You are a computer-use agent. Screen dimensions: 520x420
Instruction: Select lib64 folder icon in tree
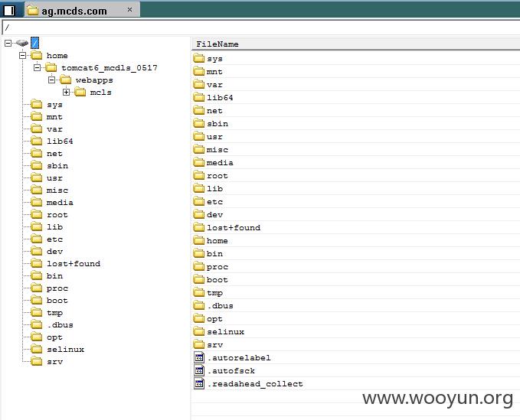coord(37,141)
